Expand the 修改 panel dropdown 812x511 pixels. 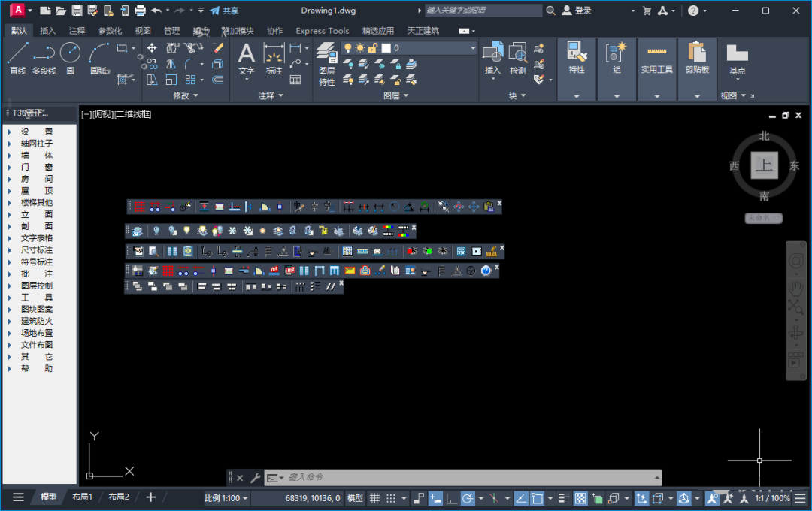186,95
